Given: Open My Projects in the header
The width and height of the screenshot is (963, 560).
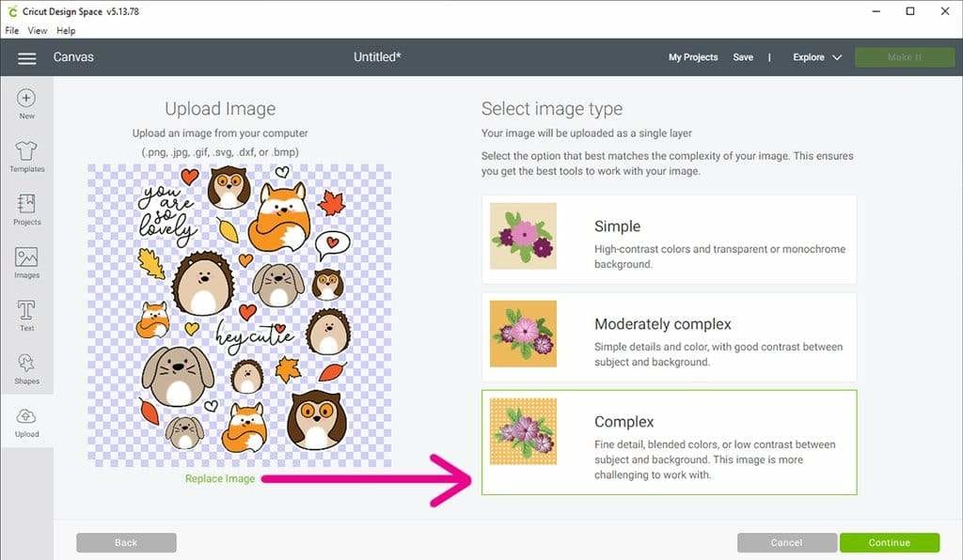Looking at the screenshot, I should tap(693, 57).
